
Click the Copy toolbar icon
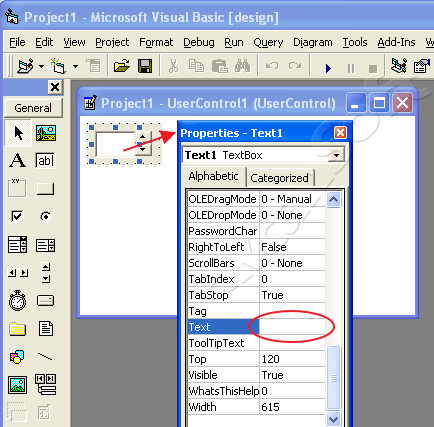pos(196,66)
